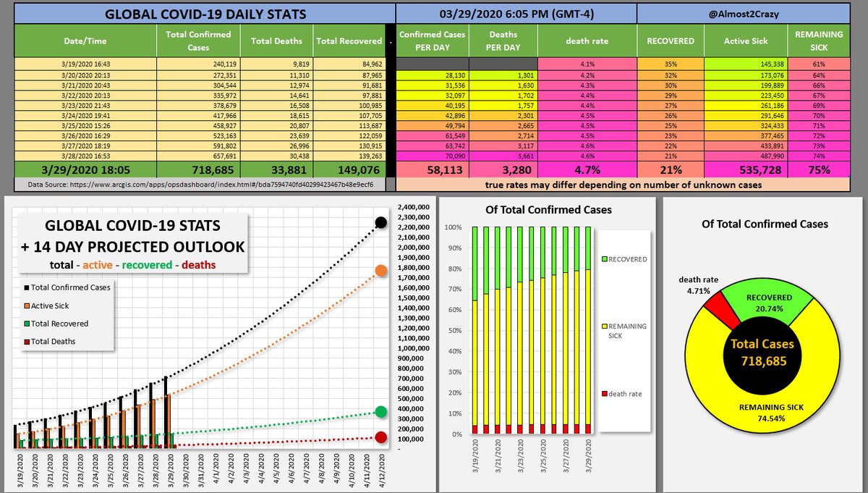868x493 pixels.
Task: Click the 2,400,000 axis label
Action: click(415, 207)
